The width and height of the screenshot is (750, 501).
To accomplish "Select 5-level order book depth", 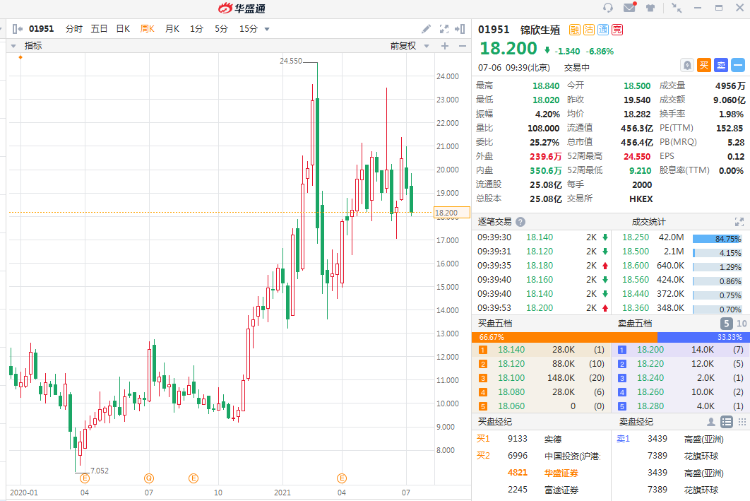I will (x=726, y=323).
